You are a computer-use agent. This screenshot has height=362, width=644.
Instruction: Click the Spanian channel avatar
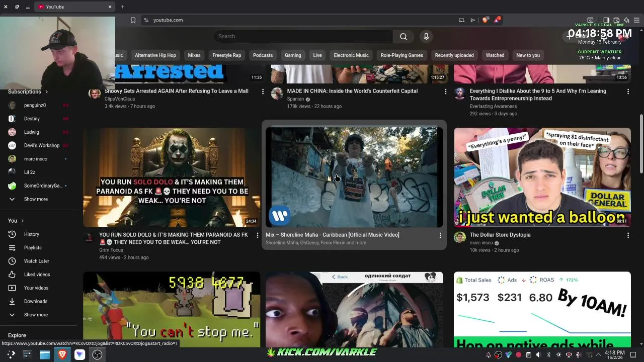coord(277,94)
